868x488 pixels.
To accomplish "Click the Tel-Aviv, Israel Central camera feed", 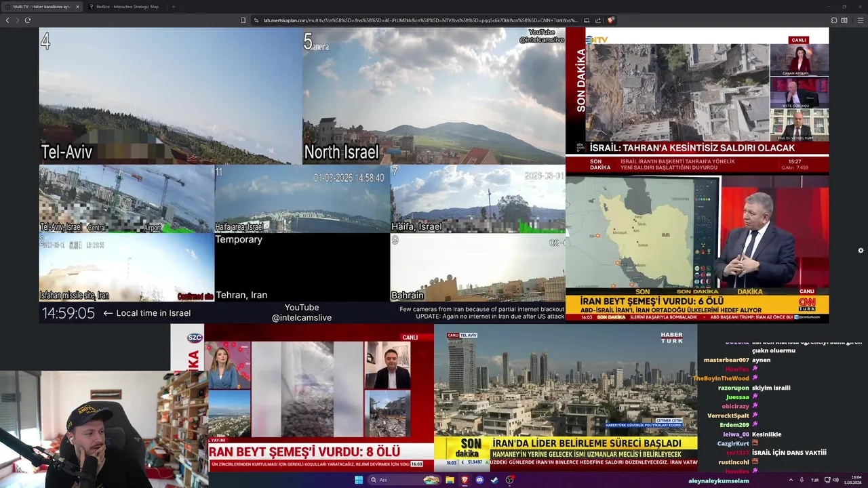I will [127, 199].
